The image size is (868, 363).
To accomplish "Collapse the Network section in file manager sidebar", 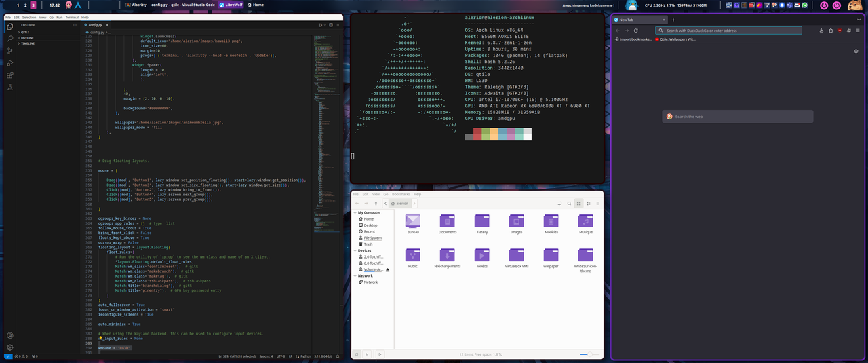I will (355, 275).
